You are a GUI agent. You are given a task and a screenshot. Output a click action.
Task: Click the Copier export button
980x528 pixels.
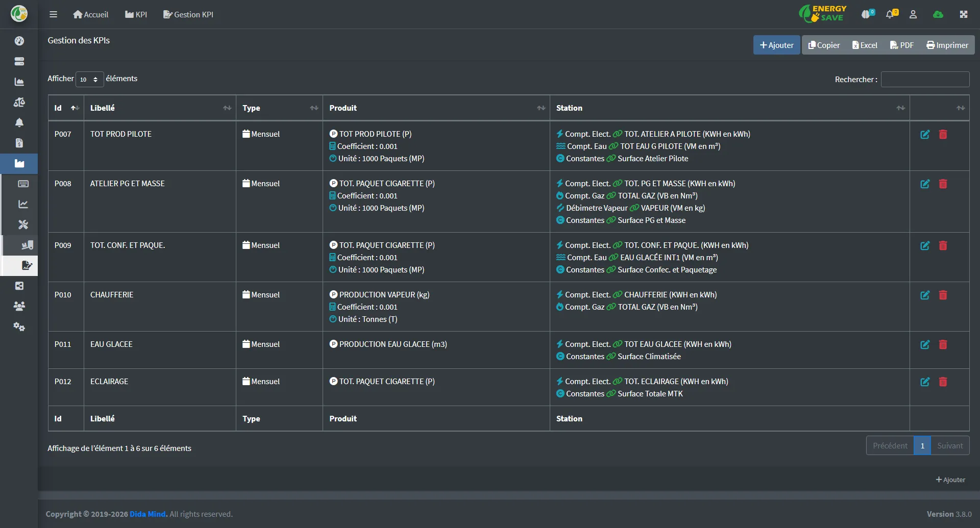[824, 45]
